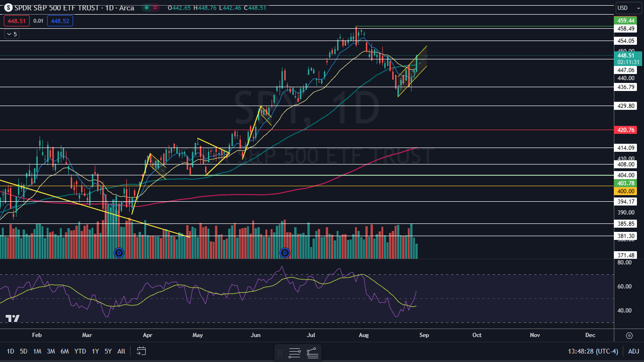Open the USD currency dropdown
Viewport: 644px width, 362px height.
(x=629, y=8)
